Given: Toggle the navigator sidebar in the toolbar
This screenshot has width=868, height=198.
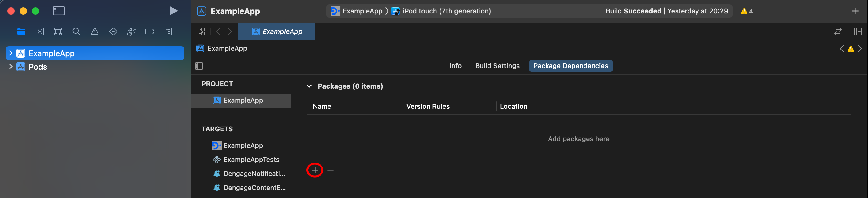Looking at the screenshot, I should (x=59, y=11).
